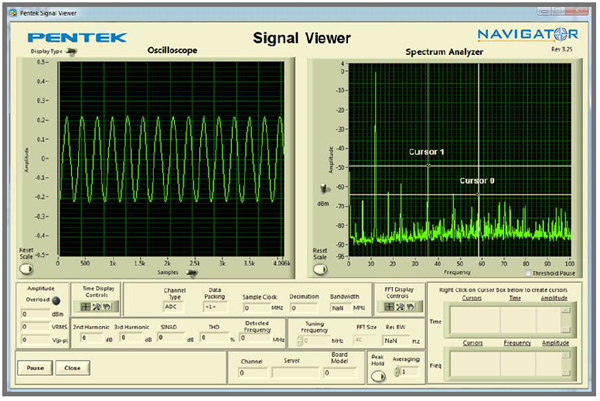Click the Freq cursor list box
The height and width of the screenshot is (401, 600).
(x=510, y=365)
